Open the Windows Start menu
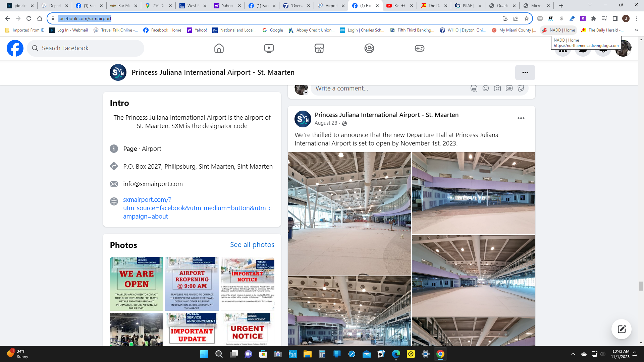Viewport: 644px width, 362px height. point(204,354)
